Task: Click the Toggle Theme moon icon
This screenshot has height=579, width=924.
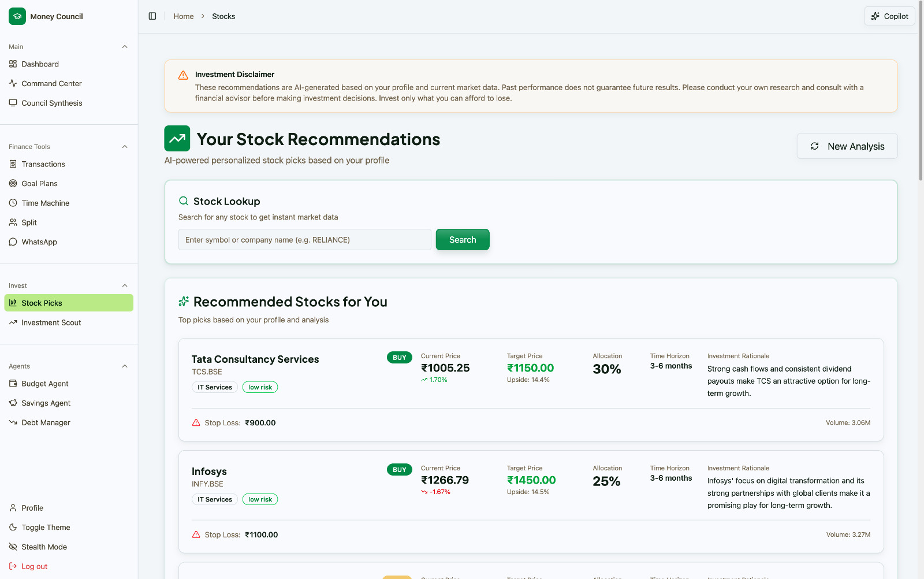Action: point(13,528)
